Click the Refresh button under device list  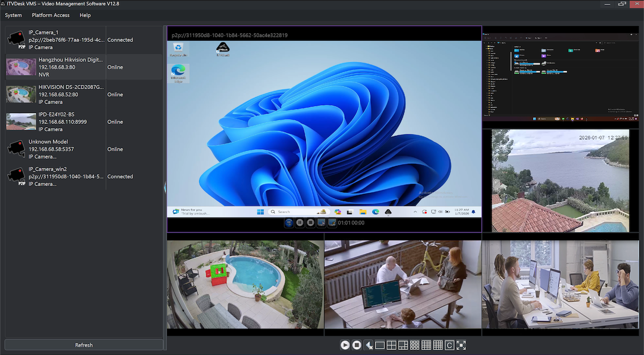pos(84,345)
